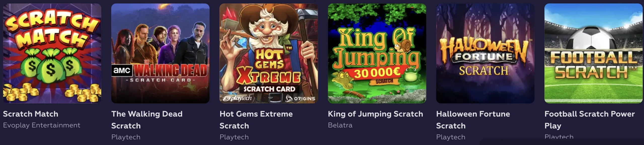The image size is (644, 145).
Task: Open Halloween Fortune Scratch game thumbnail
Action: pyautogui.click(x=485, y=53)
